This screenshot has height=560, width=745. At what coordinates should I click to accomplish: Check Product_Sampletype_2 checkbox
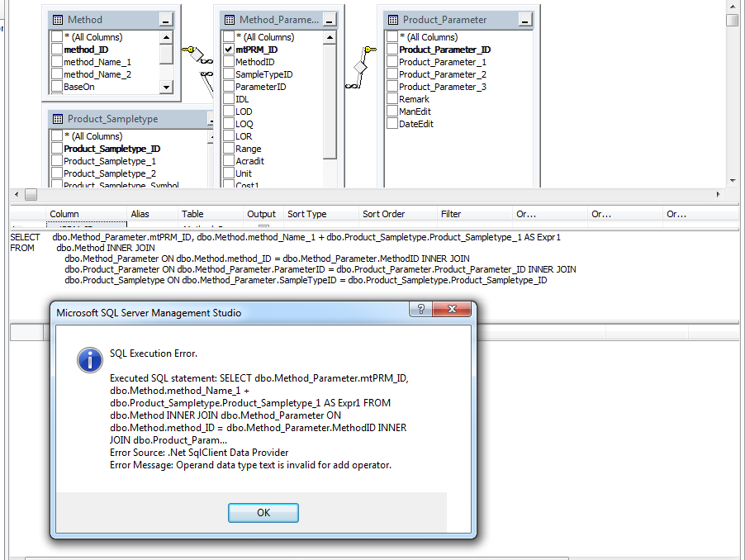(x=57, y=173)
